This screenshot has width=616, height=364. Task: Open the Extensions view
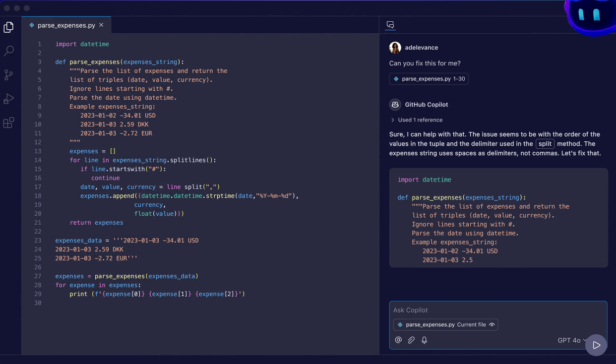pos(8,122)
